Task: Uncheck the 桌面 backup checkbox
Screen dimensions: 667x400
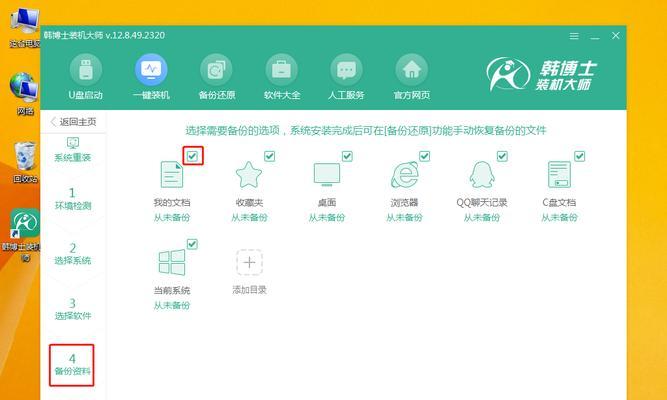Action: point(347,156)
